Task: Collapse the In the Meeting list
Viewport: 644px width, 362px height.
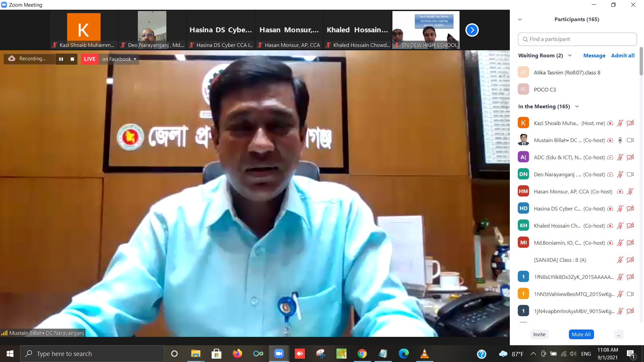Action: point(577,107)
